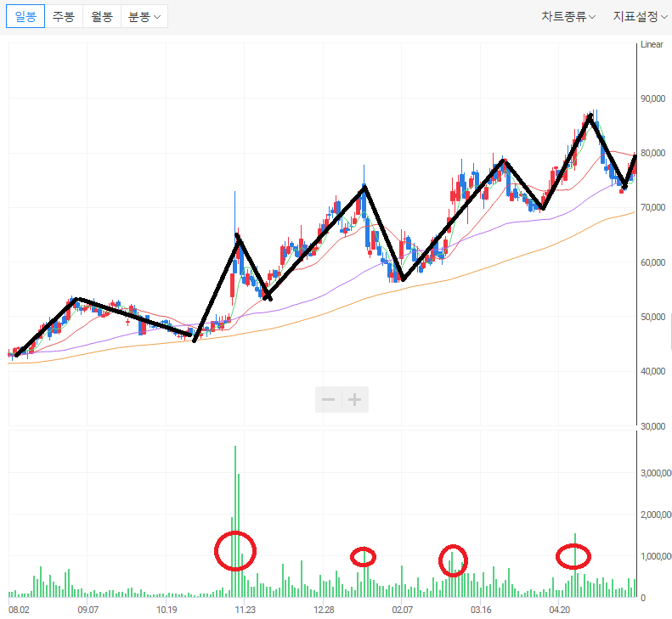The width and height of the screenshot is (672, 619).
Task: Click the 11.23 date axis label
Action: [x=246, y=610]
